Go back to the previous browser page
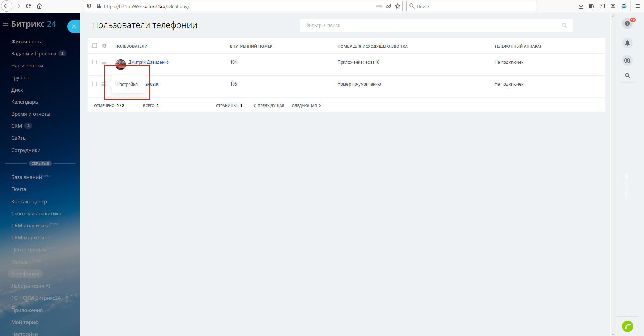Viewport: 644px width, 336px height. tap(7, 6)
